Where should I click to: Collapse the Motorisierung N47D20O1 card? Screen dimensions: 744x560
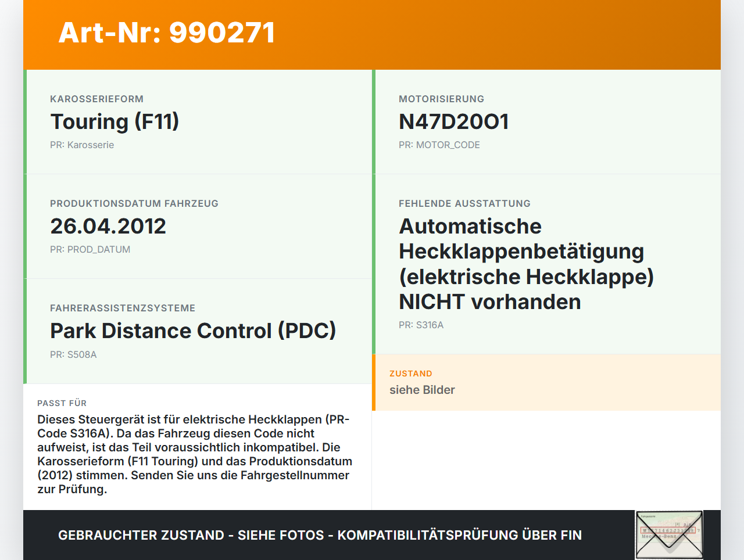tap(546, 121)
